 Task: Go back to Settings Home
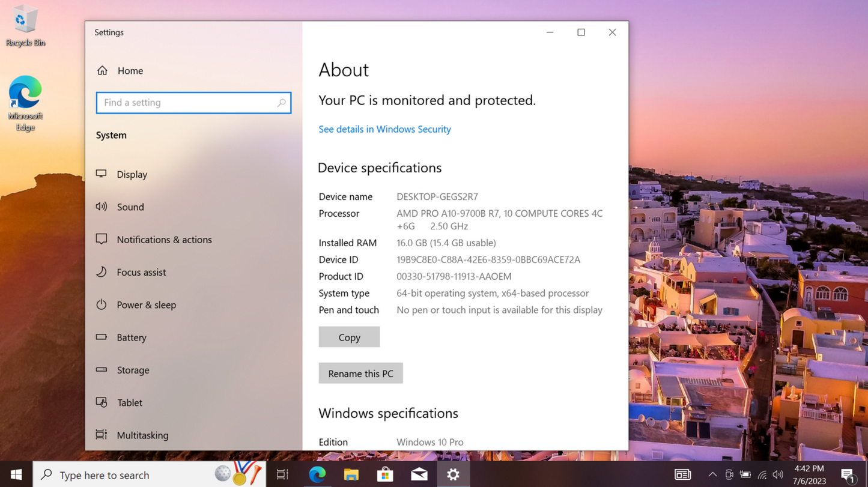pos(130,70)
